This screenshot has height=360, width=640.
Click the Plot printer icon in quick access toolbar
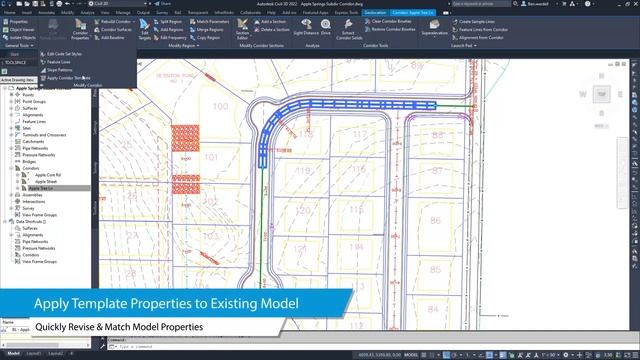pyautogui.click(x=59, y=4)
